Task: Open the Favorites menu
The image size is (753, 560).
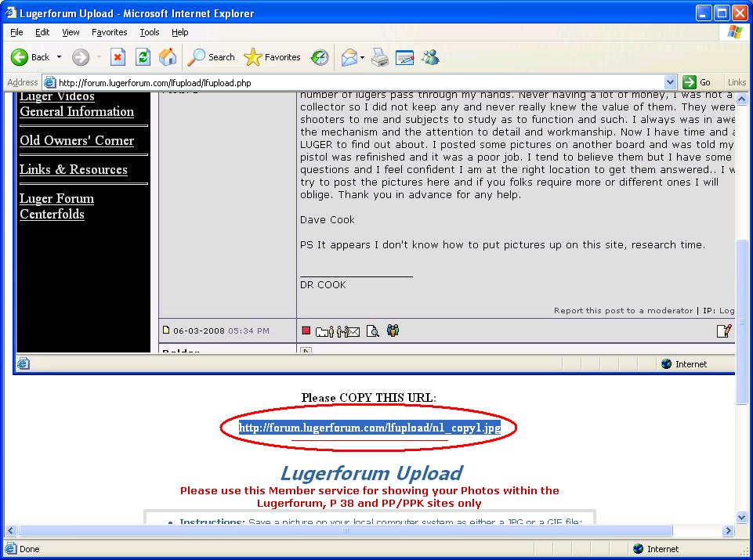Action: [110, 32]
